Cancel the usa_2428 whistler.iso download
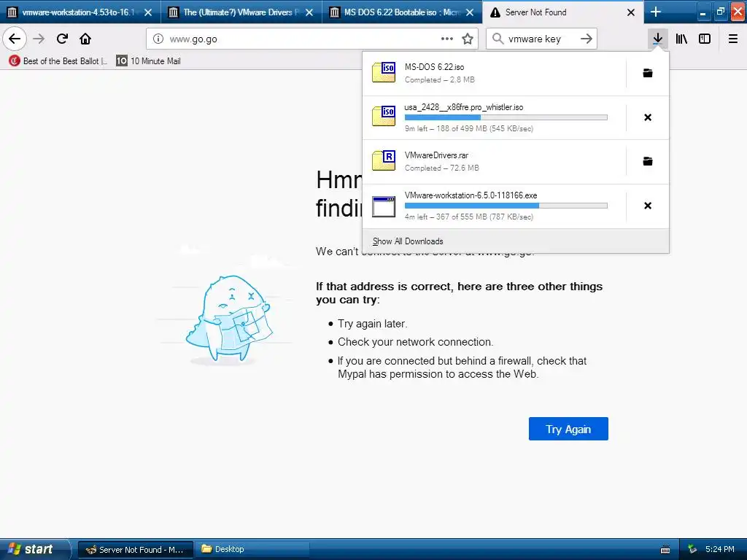The image size is (747, 560). tap(648, 117)
